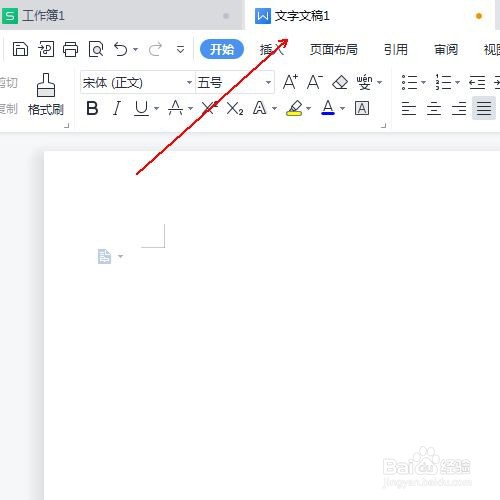Expand the phonetic guide dropdown arrow
The width and height of the screenshot is (500, 500).
coord(379,82)
